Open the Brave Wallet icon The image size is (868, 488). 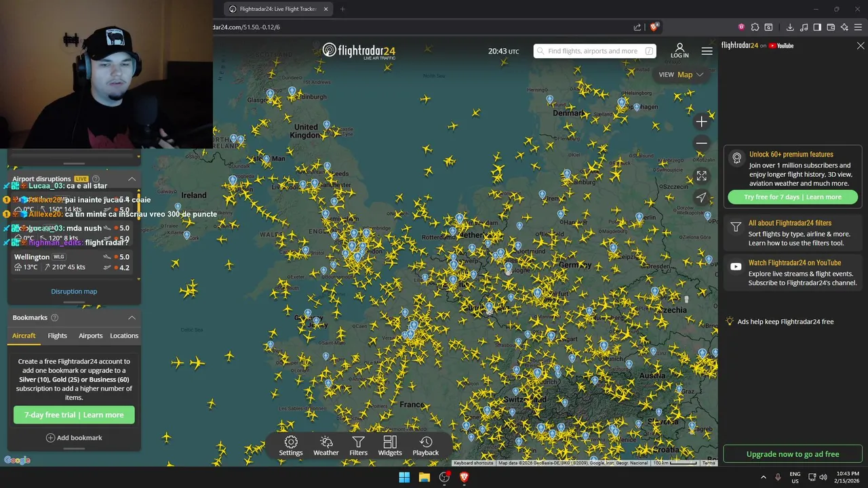(x=831, y=27)
